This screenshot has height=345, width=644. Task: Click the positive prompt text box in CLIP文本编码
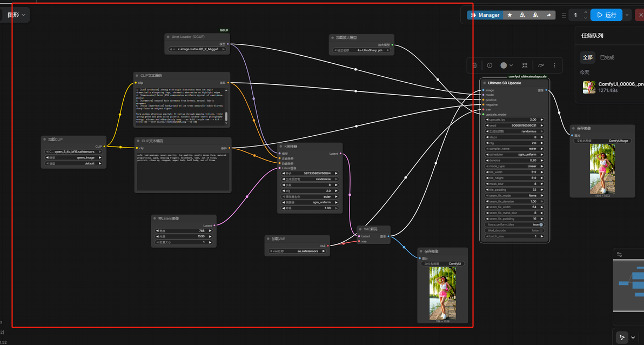180,107
